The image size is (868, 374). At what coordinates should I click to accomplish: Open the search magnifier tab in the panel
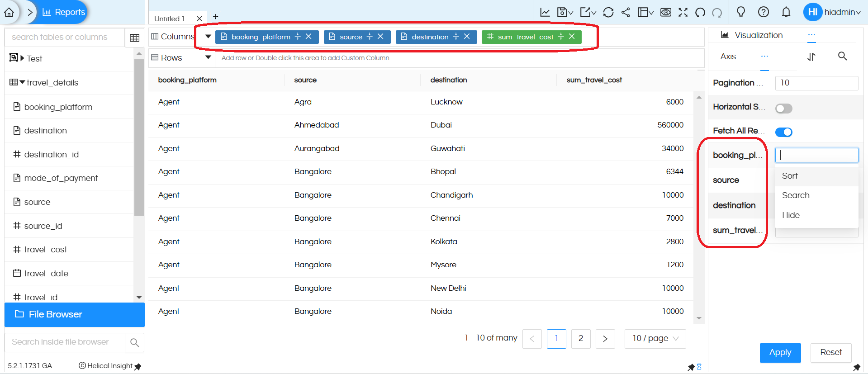click(x=842, y=56)
